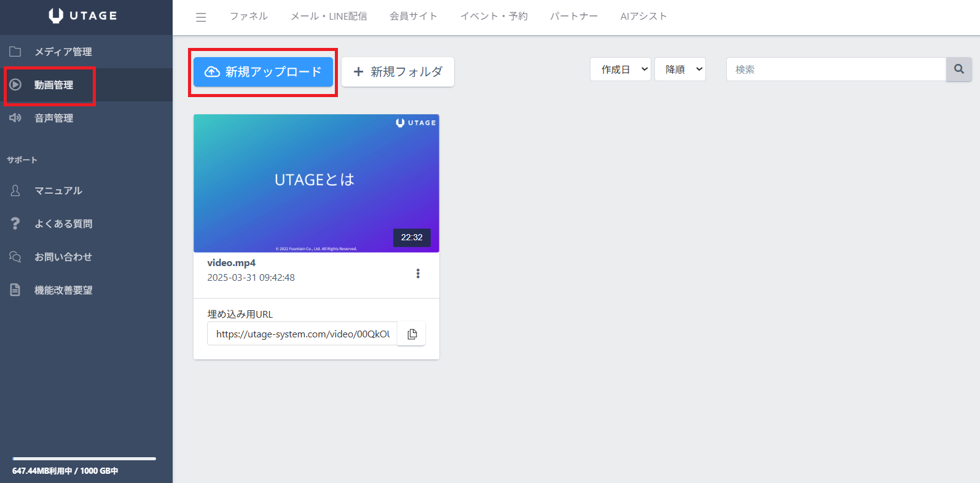
Task: Click the UTAGE logo in sidebar
Action: coord(83,16)
